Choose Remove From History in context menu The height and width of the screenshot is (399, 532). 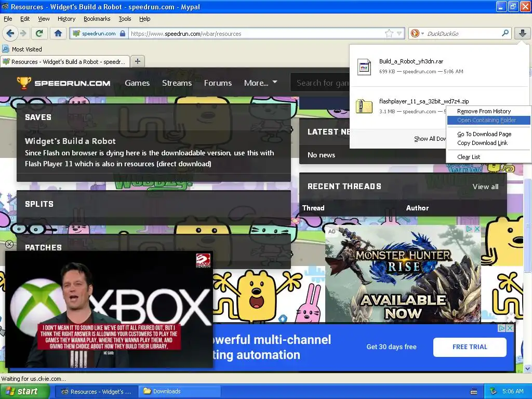pyautogui.click(x=484, y=111)
